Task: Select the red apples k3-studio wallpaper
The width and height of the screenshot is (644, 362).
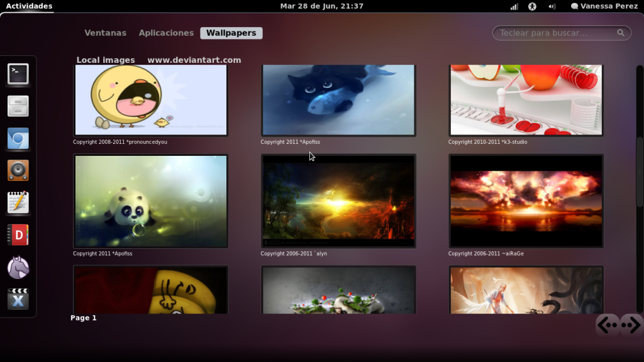Action: pyautogui.click(x=526, y=100)
